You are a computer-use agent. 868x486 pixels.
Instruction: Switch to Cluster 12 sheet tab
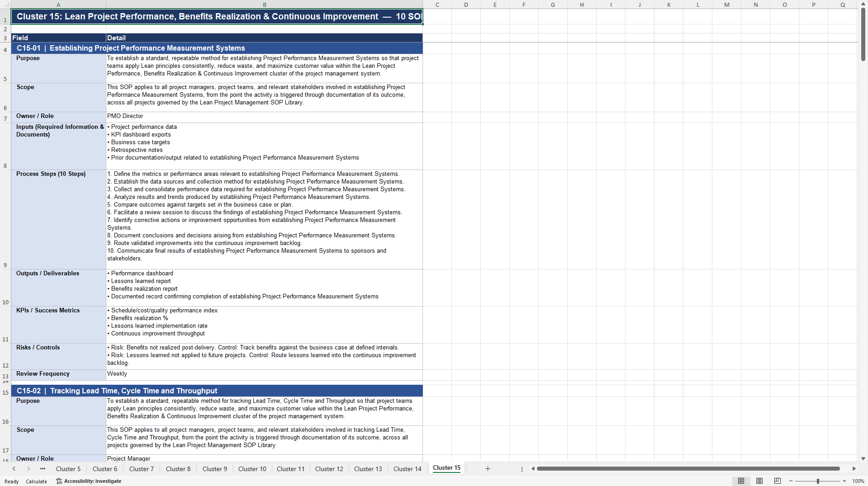coord(329,469)
